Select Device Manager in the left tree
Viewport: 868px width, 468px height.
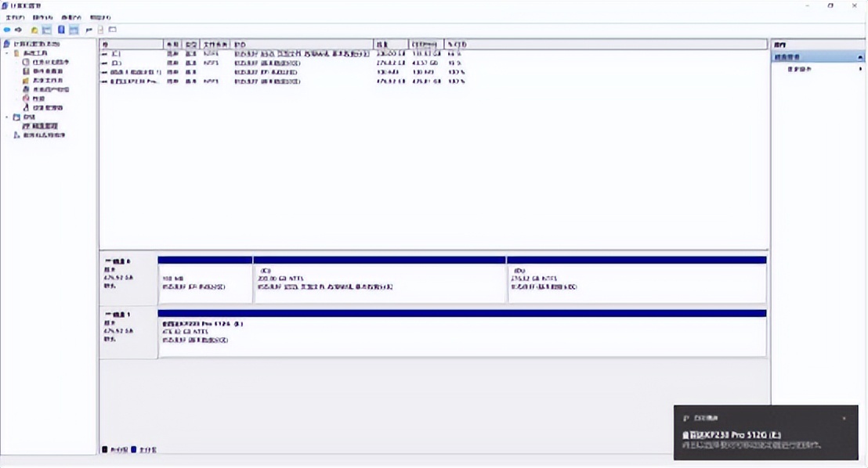click(x=47, y=107)
